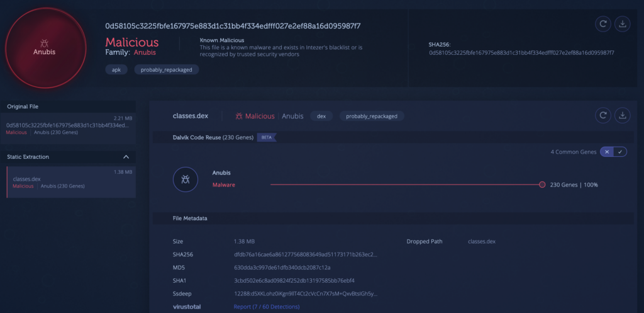Switch Common Genes toggle to the X side
The height and width of the screenshot is (313, 644).
click(607, 152)
